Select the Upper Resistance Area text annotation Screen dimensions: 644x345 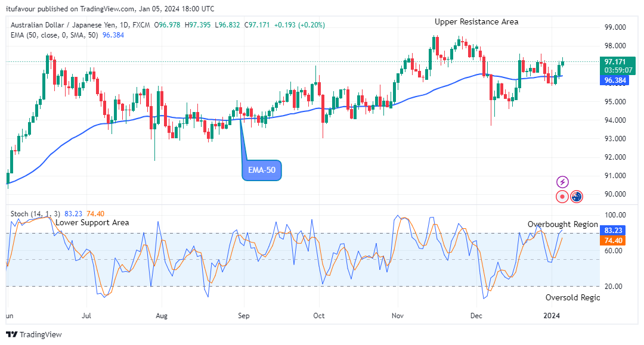coord(476,22)
